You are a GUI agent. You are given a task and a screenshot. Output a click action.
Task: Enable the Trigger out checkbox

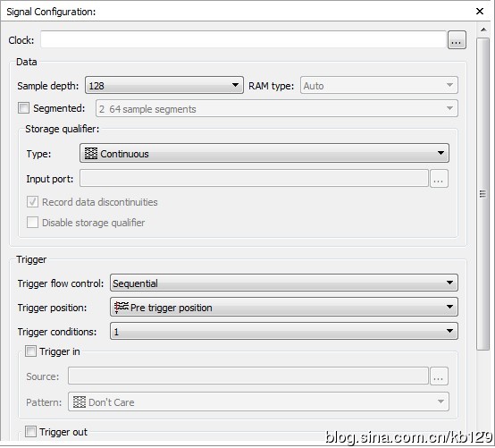point(30,432)
